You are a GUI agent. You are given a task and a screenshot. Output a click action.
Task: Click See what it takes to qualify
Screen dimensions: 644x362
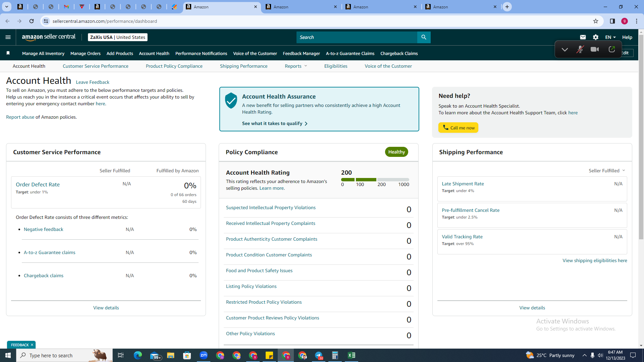(x=275, y=123)
